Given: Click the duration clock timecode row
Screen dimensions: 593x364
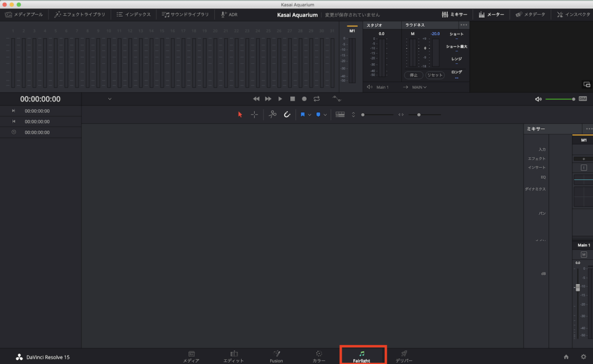Looking at the screenshot, I should coord(41,133).
